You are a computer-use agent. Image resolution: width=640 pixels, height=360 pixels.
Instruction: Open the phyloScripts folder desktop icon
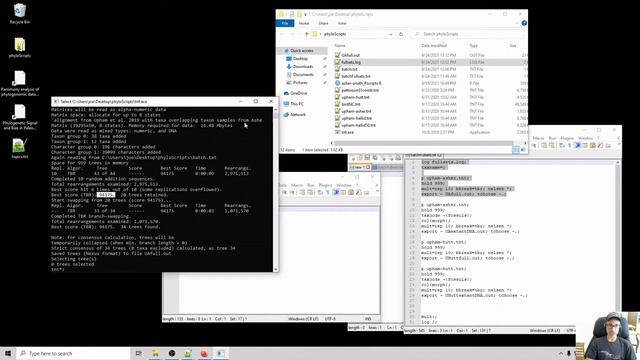pyautogui.click(x=20, y=47)
